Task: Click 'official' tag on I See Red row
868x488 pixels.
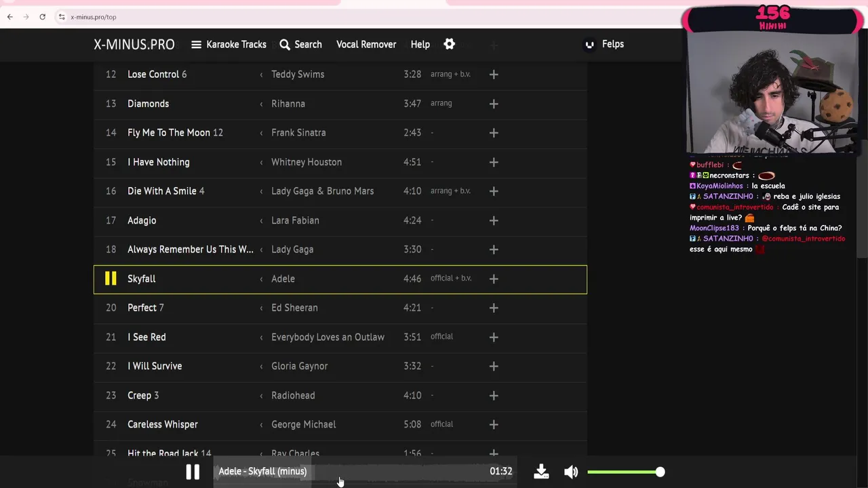Action: [x=441, y=336]
